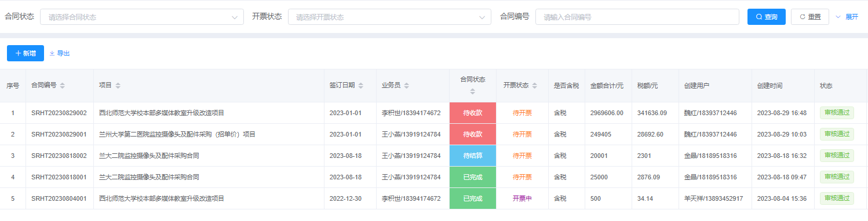Click 已完成 status in row 4
This screenshot has height=221, width=868.
473,177
